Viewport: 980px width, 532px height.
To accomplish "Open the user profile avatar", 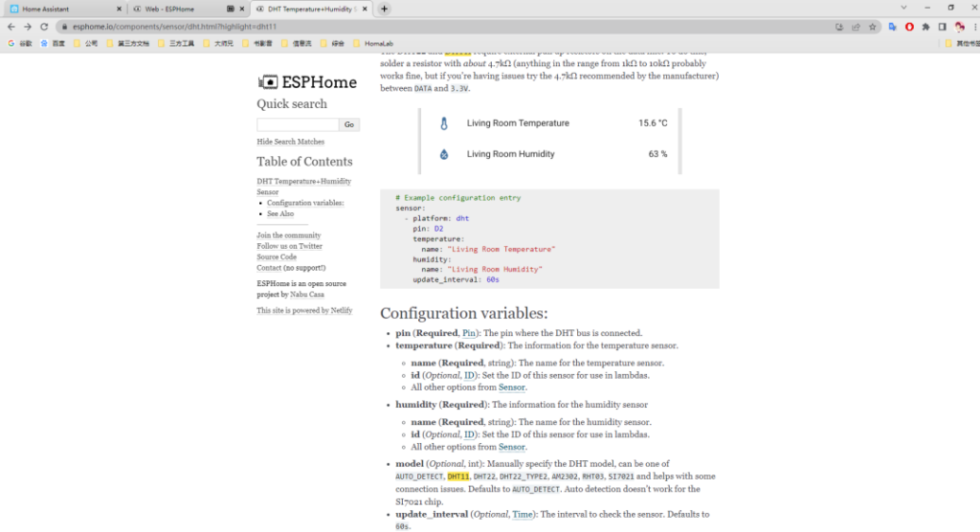I will [x=959, y=27].
